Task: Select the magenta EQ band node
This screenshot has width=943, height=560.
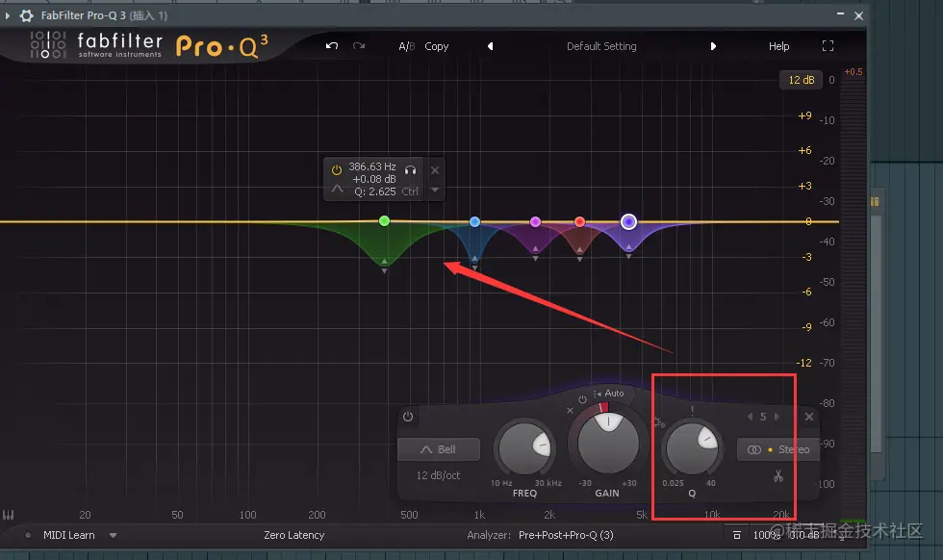Action: pyautogui.click(x=535, y=221)
